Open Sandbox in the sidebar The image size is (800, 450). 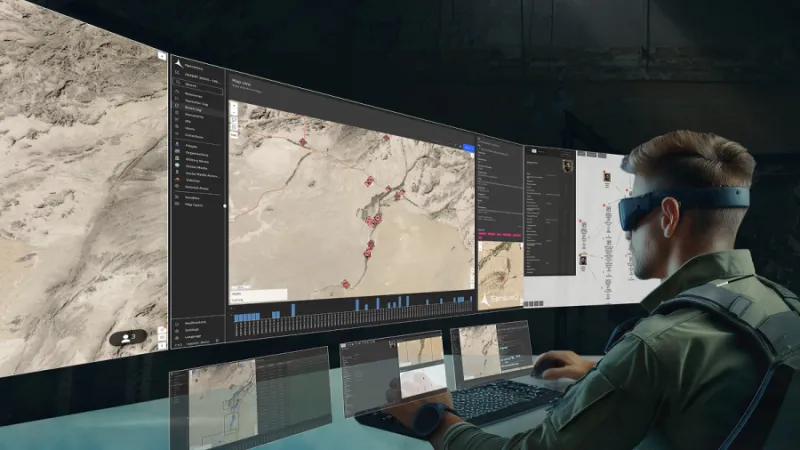click(192, 198)
